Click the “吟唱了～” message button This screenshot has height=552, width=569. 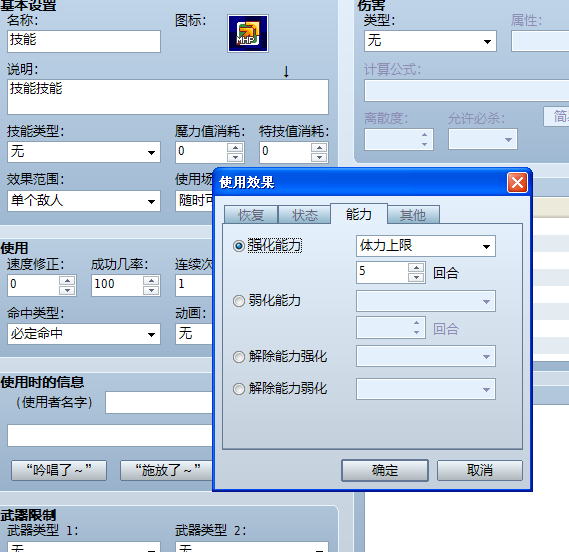(59, 470)
